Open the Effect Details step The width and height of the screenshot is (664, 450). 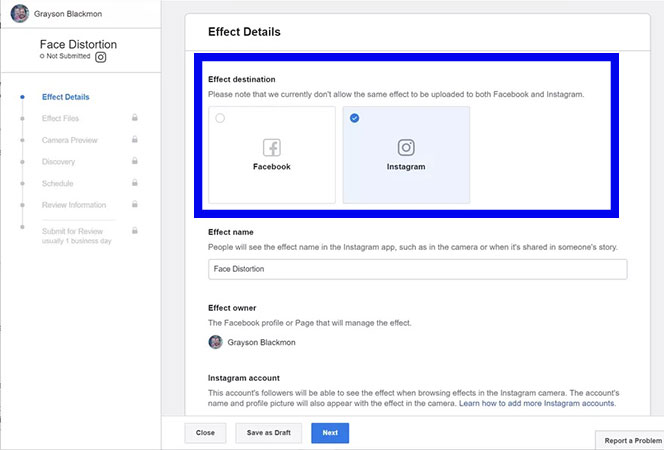[66, 97]
